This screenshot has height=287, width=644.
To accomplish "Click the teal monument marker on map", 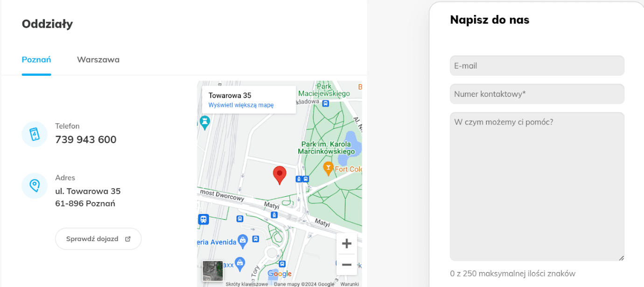I will tap(204, 122).
